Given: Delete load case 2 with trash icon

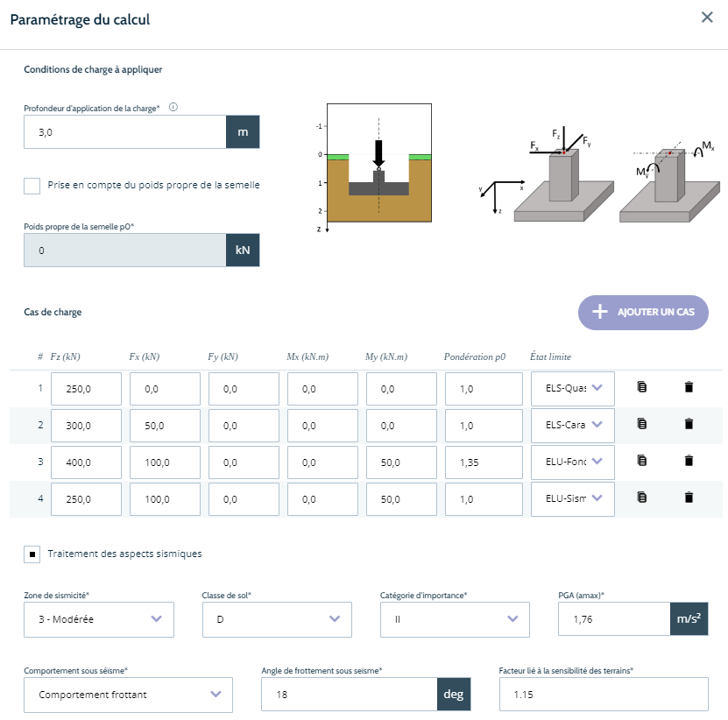Looking at the screenshot, I should [x=689, y=424].
